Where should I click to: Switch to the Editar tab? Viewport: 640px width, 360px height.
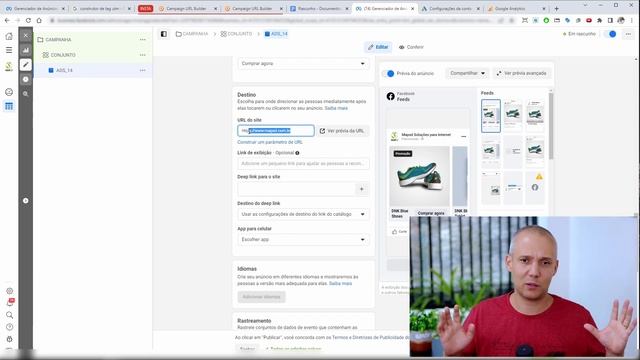click(378, 47)
